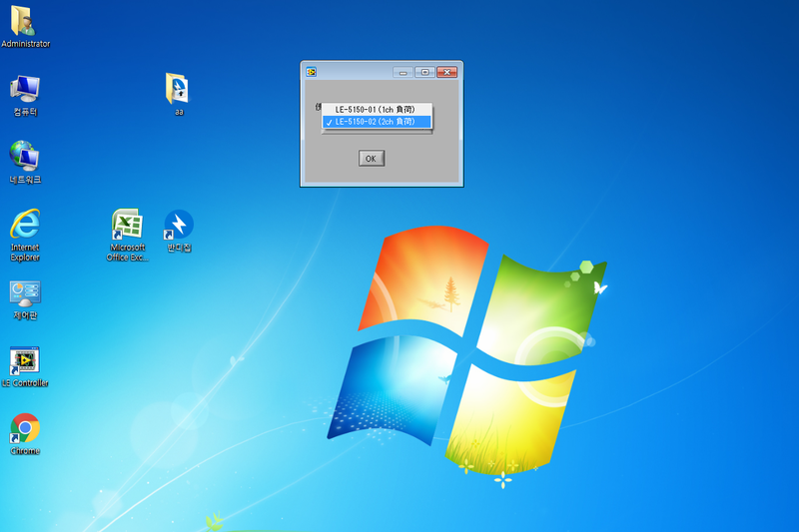Click the LabVIEW icon in dialog title bar

coord(312,72)
